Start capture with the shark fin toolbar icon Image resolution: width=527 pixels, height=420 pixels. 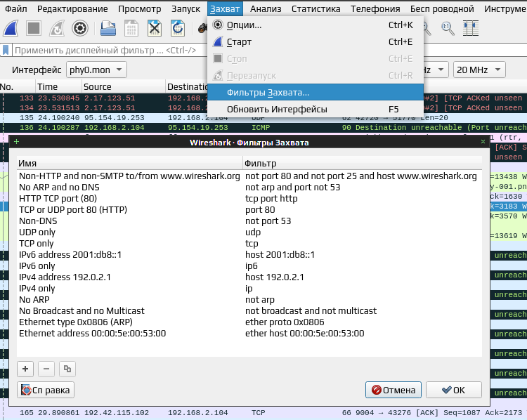[11, 28]
